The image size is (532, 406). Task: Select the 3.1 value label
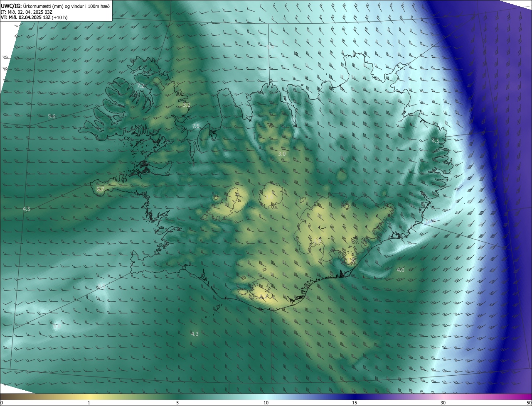[x=187, y=105]
